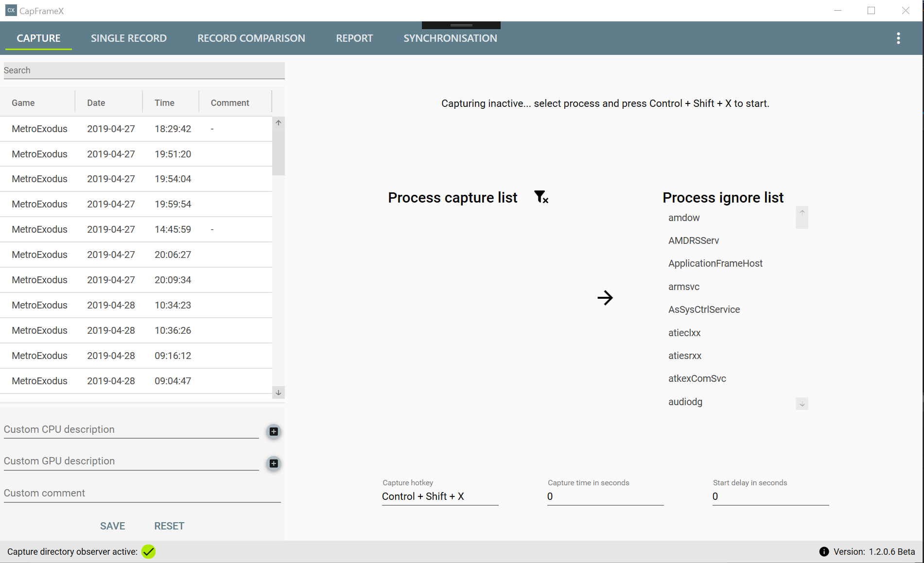Switch to the Capture tab
This screenshot has width=924, height=563.
tap(38, 38)
